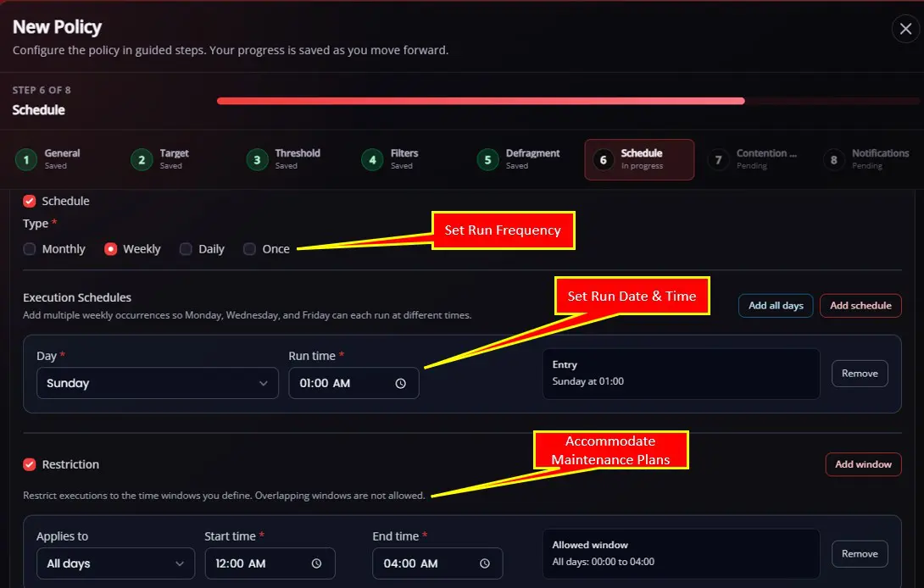The height and width of the screenshot is (588, 924).
Task: Edit the Run time field
Action: [x=353, y=383]
